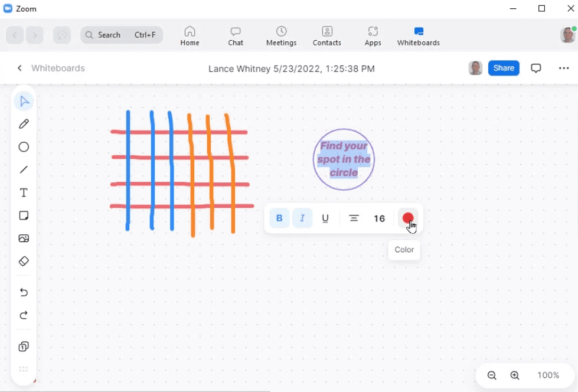Zoom out of the whiteboard
578x392 pixels.
point(492,375)
